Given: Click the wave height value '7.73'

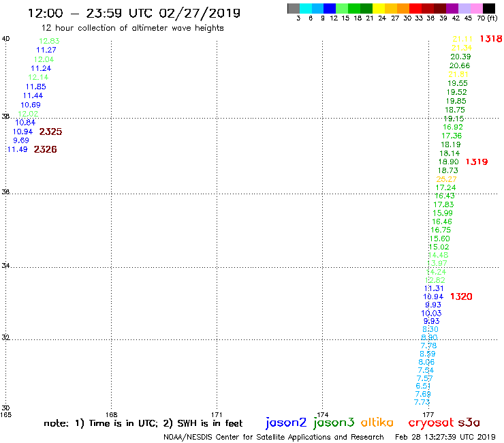Looking at the screenshot, I should 422,402.
